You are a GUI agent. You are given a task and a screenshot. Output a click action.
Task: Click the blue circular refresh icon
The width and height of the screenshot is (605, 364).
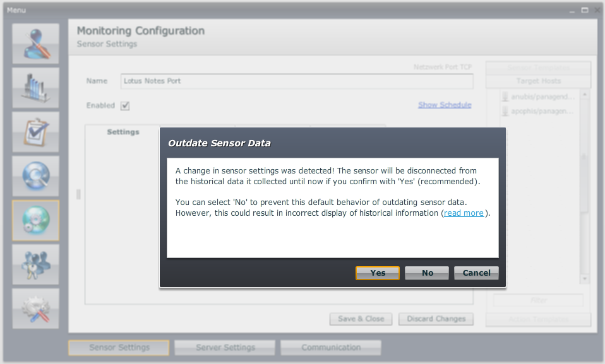click(36, 177)
